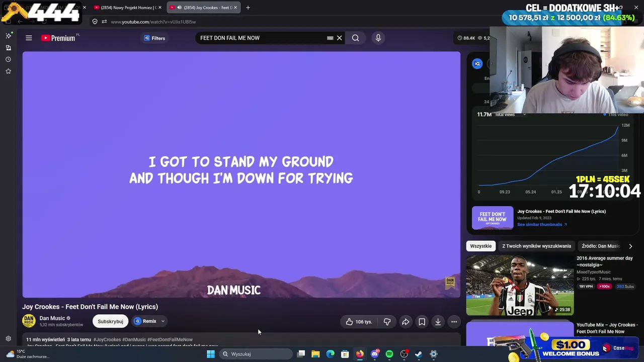Click the #JoyCrookes hashtag
Viewport: 644px width, 362px height.
point(107,340)
